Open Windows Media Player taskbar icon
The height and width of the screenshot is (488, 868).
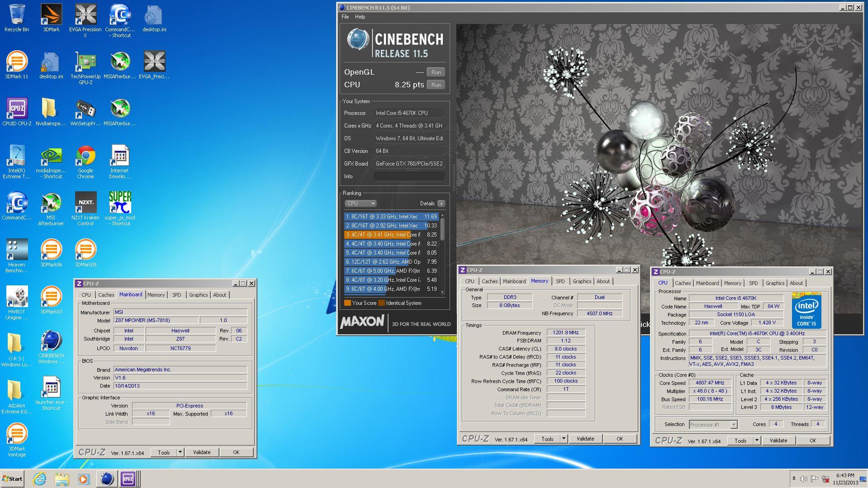pos(84,479)
